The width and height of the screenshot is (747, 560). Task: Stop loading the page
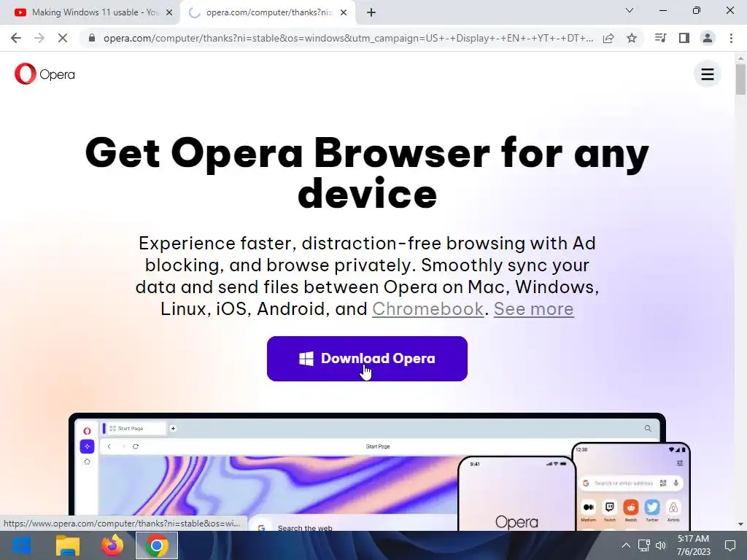(63, 38)
